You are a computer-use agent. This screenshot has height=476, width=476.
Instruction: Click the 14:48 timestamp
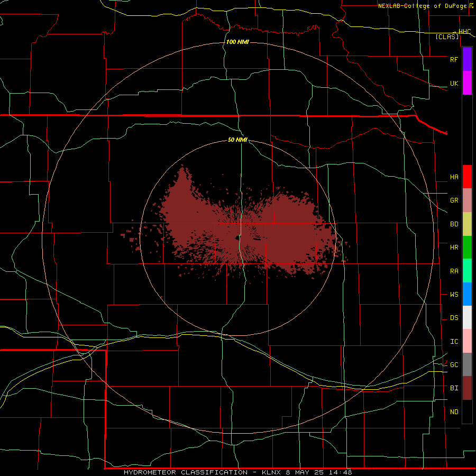340,472
